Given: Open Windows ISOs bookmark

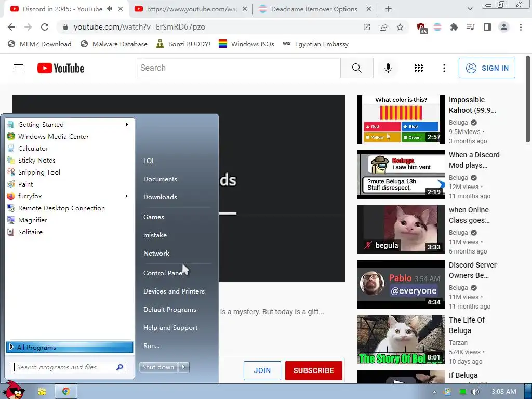Looking at the screenshot, I should pos(246,44).
